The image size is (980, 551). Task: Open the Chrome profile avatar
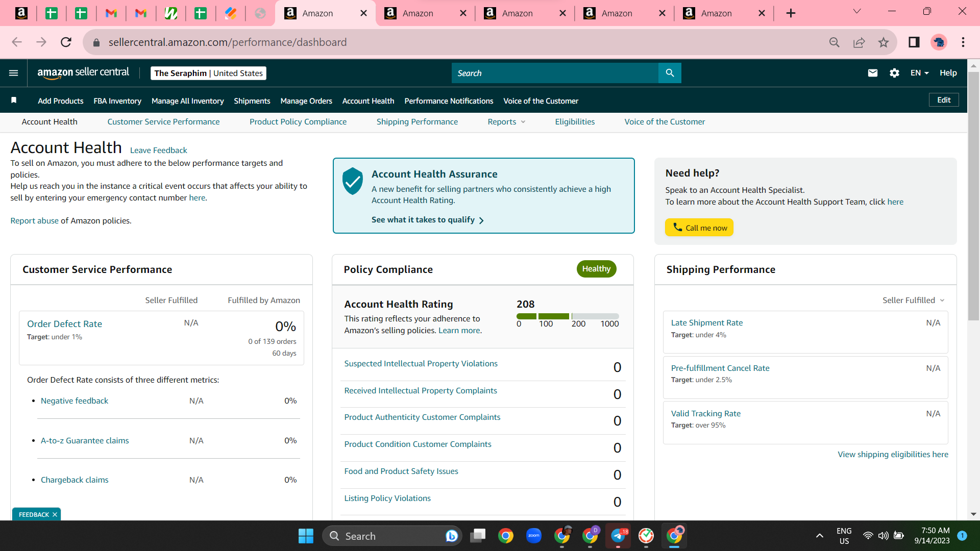(939, 42)
